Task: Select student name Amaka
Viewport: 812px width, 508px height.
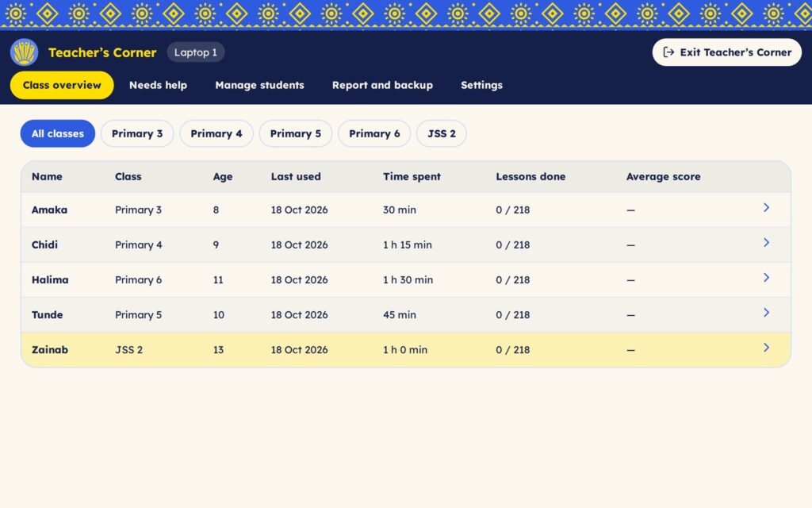Action: [49, 210]
